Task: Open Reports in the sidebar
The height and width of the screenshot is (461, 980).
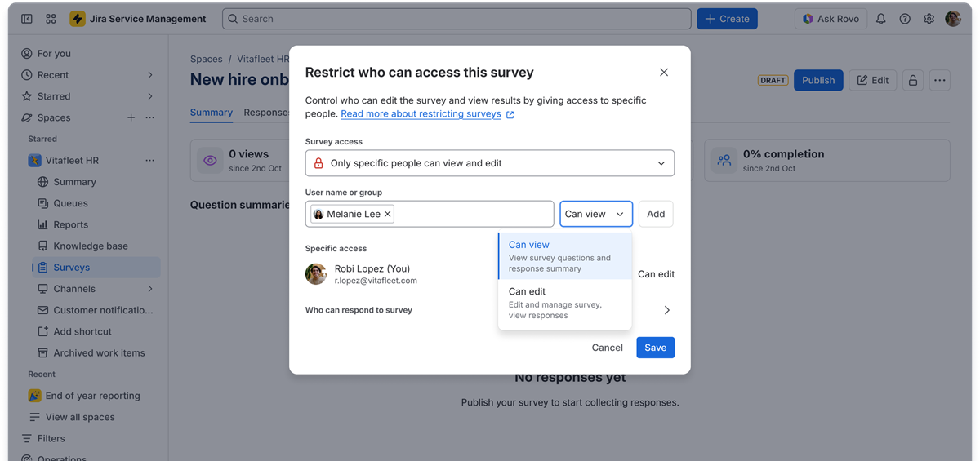Action: 70,224
